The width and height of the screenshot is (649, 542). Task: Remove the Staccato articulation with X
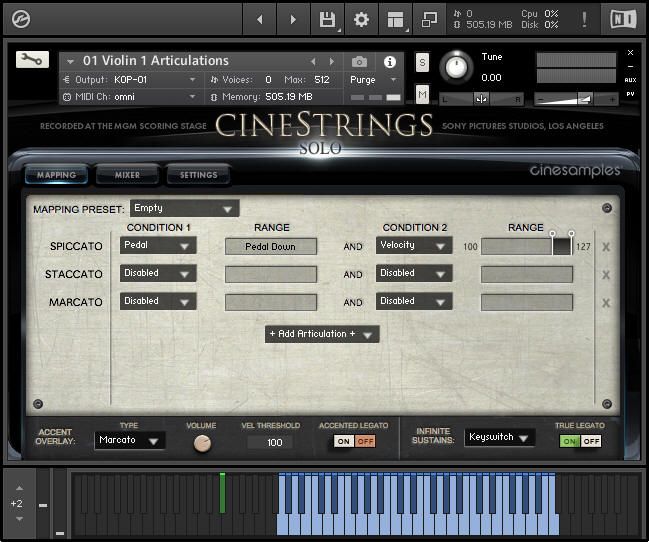(606, 275)
